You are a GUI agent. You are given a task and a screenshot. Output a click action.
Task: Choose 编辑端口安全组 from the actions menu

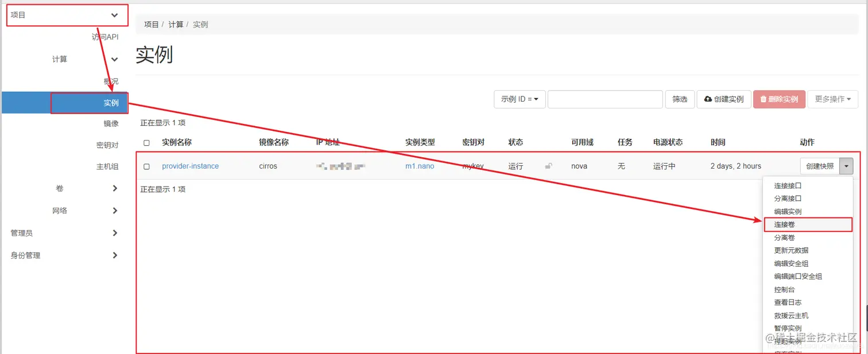click(798, 277)
